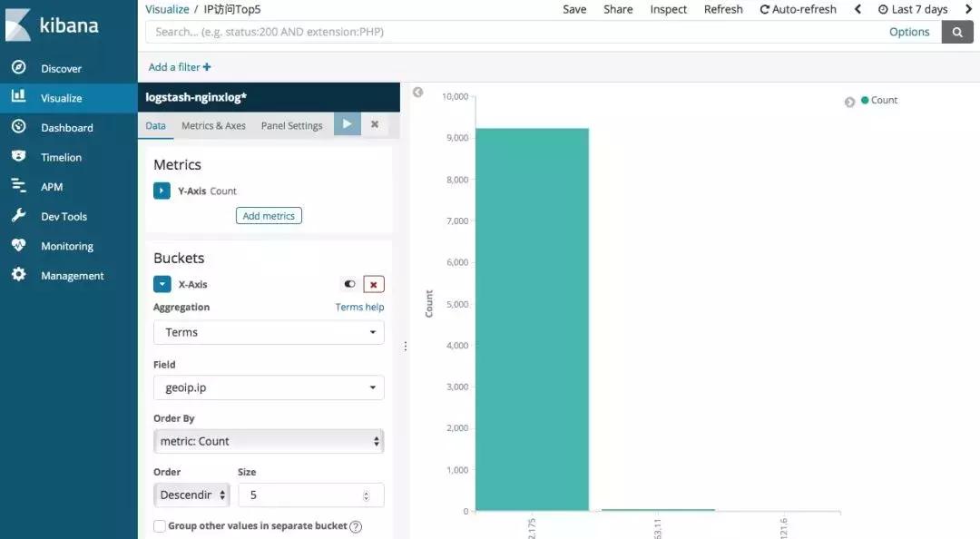980x539 pixels.
Task: Switch to the Metrics & Axes tab
Action: pyautogui.click(x=213, y=124)
